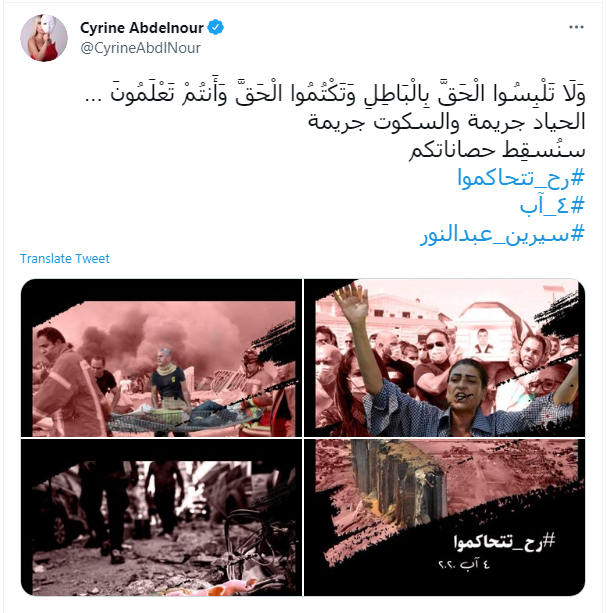Viewport: 607px width, 613px height.
Task: Open the #سيرين_عبدالنور hashtag
Action: pos(503,234)
